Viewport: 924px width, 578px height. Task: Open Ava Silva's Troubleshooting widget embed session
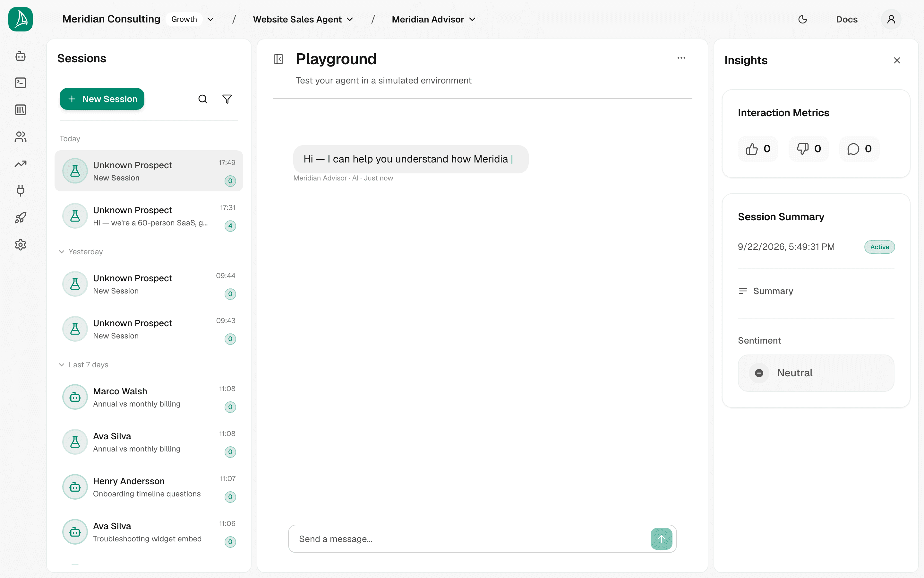(149, 532)
